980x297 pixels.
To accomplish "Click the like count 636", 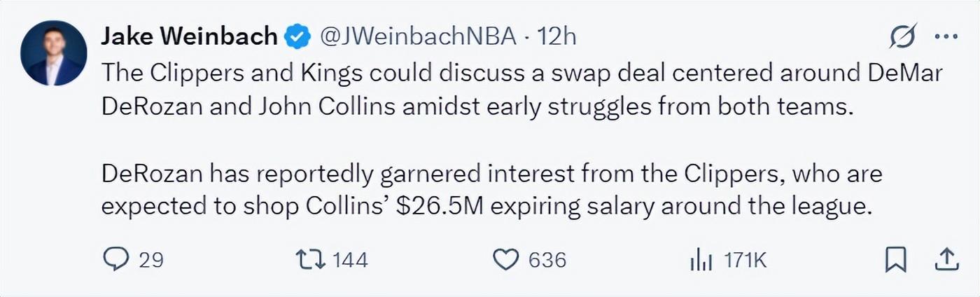I will pos(547,261).
